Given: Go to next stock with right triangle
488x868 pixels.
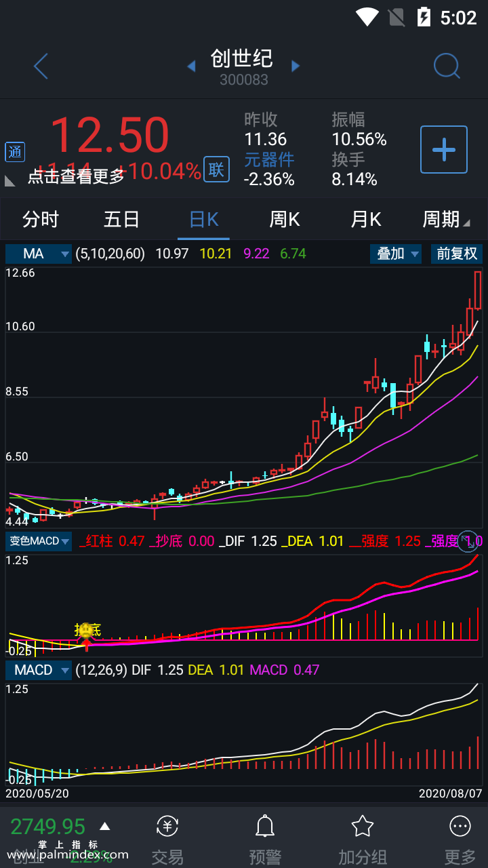Looking at the screenshot, I should click(296, 66).
